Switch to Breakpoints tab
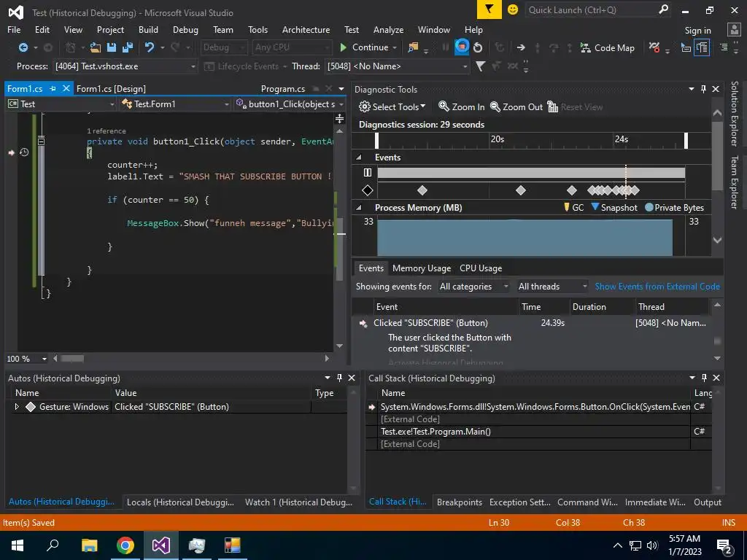The height and width of the screenshot is (560, 747). pos(460,502)
